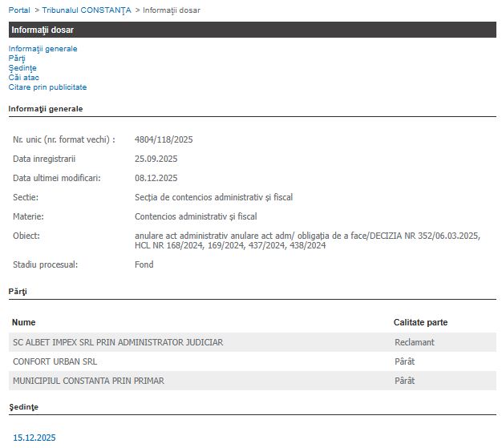Click the Calitate parte column header
The height and width of the screenshot is (448, 502).
click(x=420, y=322)
